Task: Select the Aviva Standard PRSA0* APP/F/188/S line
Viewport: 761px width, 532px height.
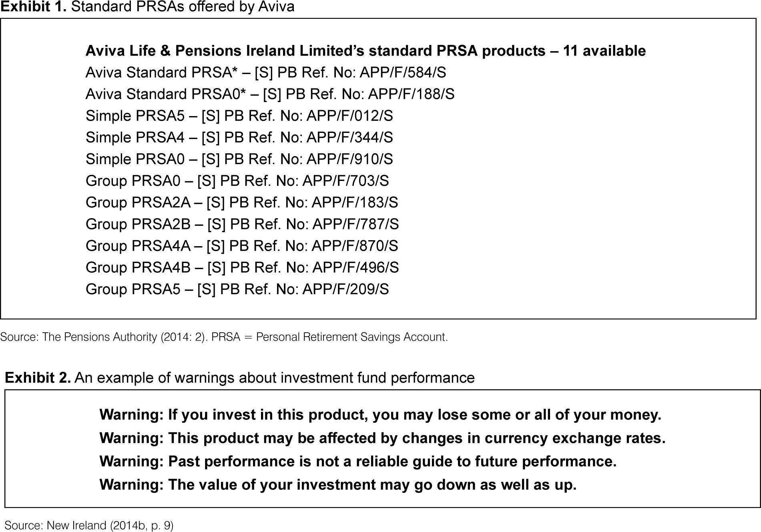Action: coord(270,94)
